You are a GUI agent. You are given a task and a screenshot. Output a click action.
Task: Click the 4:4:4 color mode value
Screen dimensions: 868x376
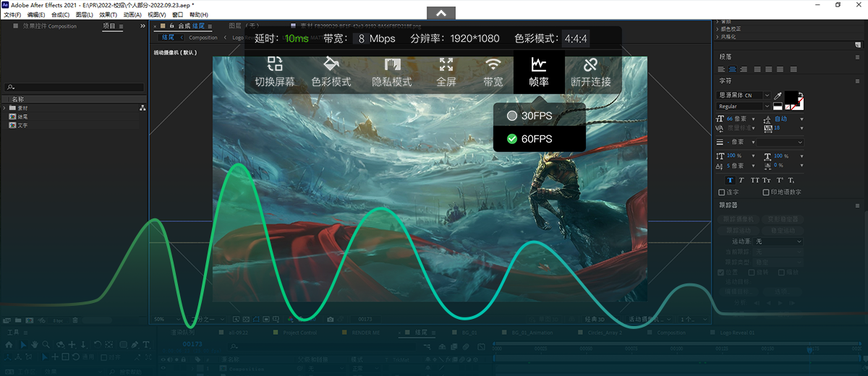coord(576,38)
